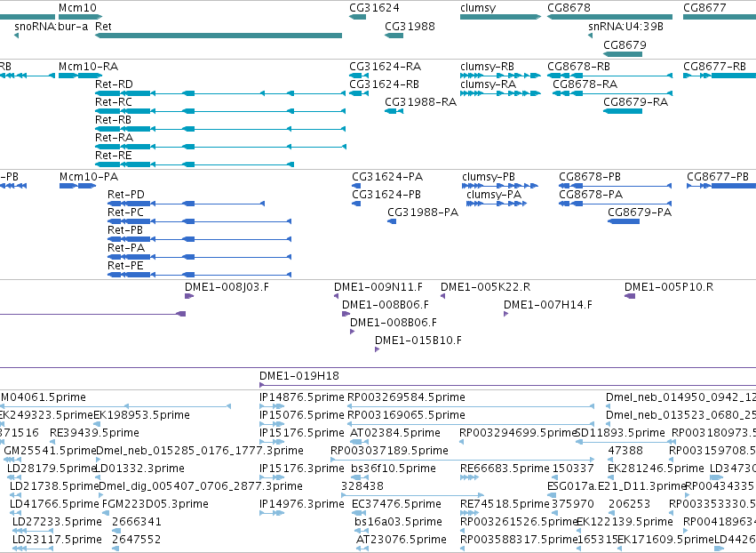Click the CG31624-RA transcript label

point(386,66)
